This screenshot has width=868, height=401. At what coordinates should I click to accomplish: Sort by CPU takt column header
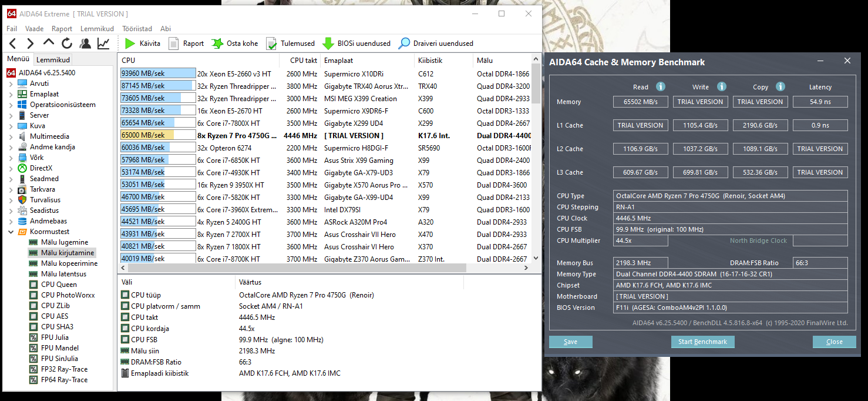(301, 60)
